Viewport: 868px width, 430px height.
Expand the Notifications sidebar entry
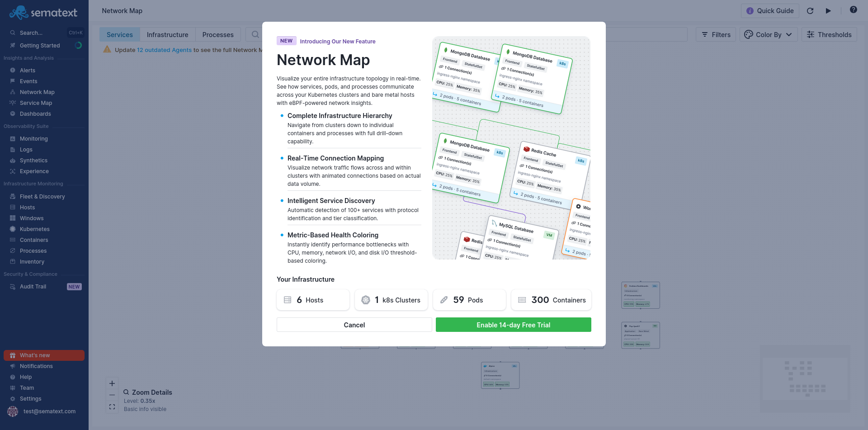(35, 366)
